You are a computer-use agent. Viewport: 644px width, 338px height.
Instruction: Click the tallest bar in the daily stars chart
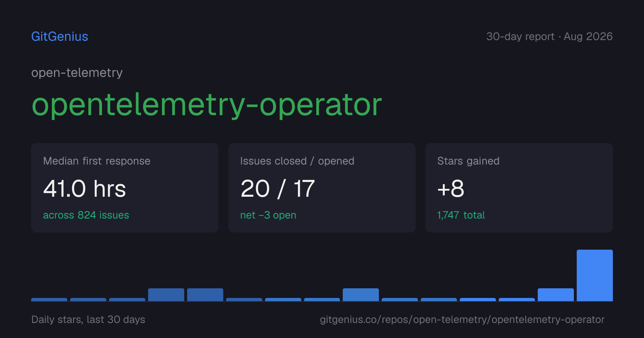click(595, 275)
